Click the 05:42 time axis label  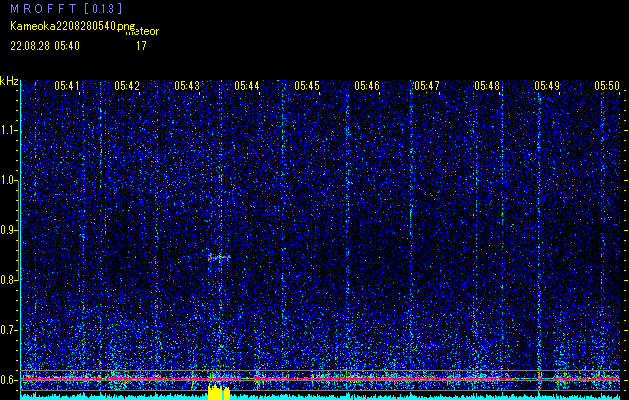pyautogui.click(x=127, y=85)
